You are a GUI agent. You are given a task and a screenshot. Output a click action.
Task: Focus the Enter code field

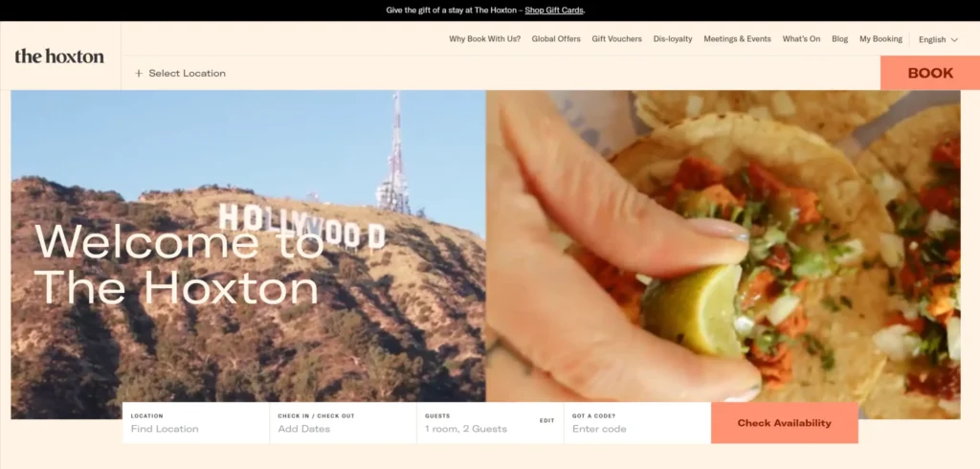tap(637, 423)
